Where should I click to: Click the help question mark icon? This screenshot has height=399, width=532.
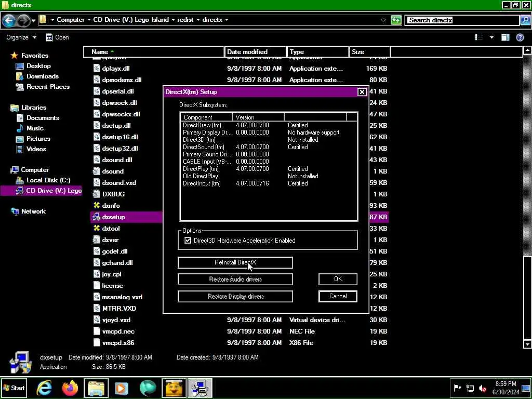click(520, 37)
